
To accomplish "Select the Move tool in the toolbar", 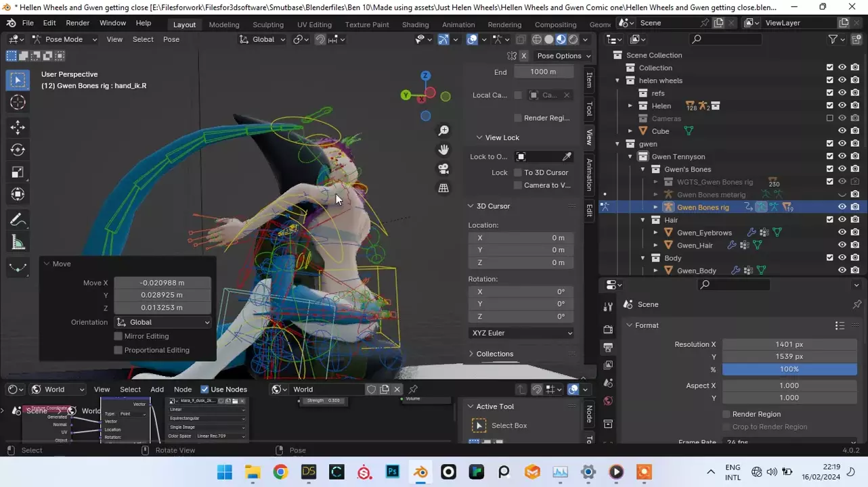I will click(x=18, y=127).
